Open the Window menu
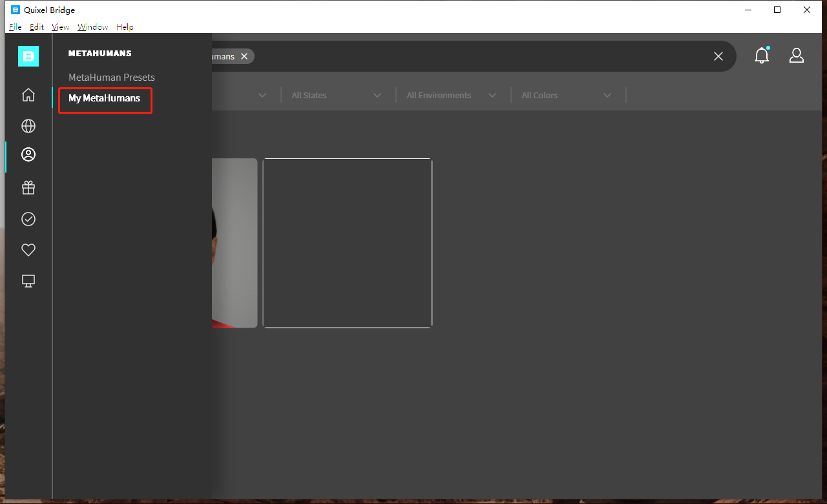Screen dimensions: 827x504 point(93,27)
